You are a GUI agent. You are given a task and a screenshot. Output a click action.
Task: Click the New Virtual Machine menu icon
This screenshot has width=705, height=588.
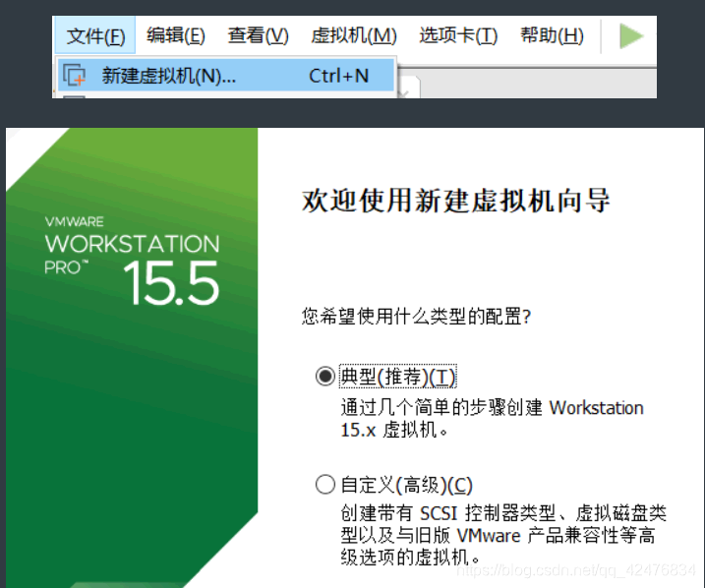click(x=74, y=75)
